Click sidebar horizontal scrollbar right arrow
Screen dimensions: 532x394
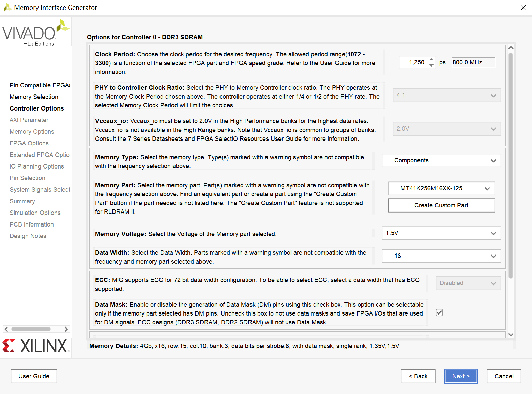[x=66, y=329]
